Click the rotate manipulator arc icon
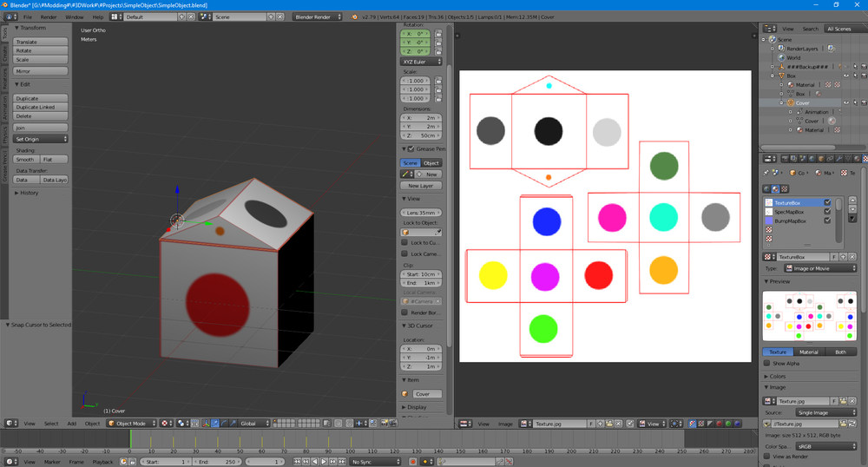This screenshot has width=868, height=467. pos(224,424)
